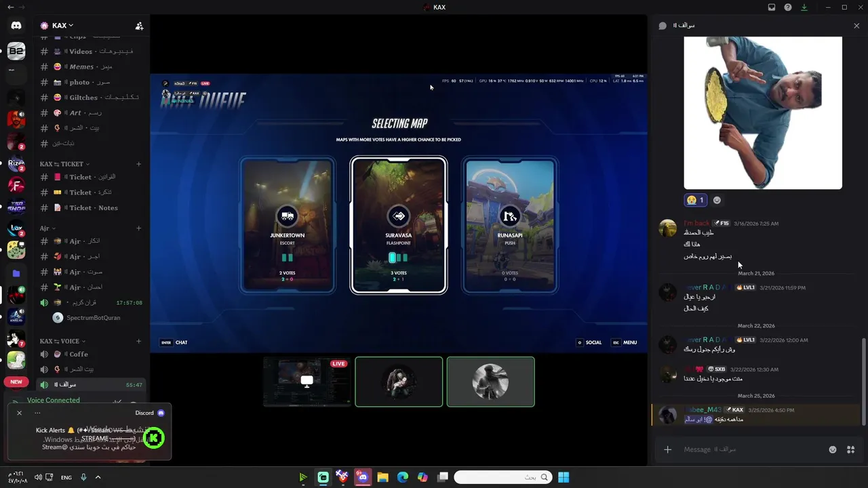Toggle the crying emoji reaction
The height and width of the screenshot is (488, 868).
[696, 200]
